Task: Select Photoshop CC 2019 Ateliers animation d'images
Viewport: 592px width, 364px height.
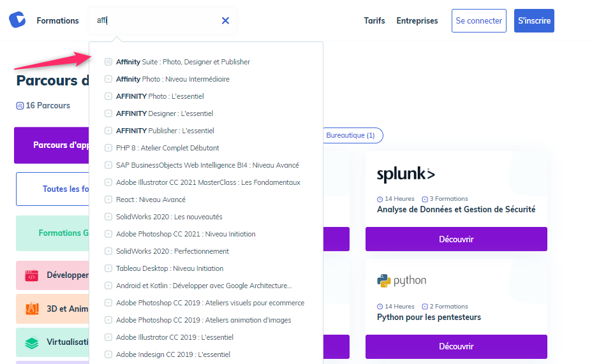Action: click(x=204, y=320)
